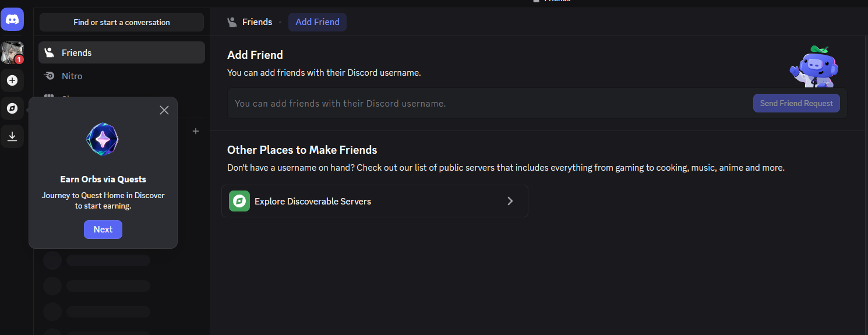This screenshot has width=868, height=335.
Task: Open Nitro in the sidebar
Action: click(122, 76)
